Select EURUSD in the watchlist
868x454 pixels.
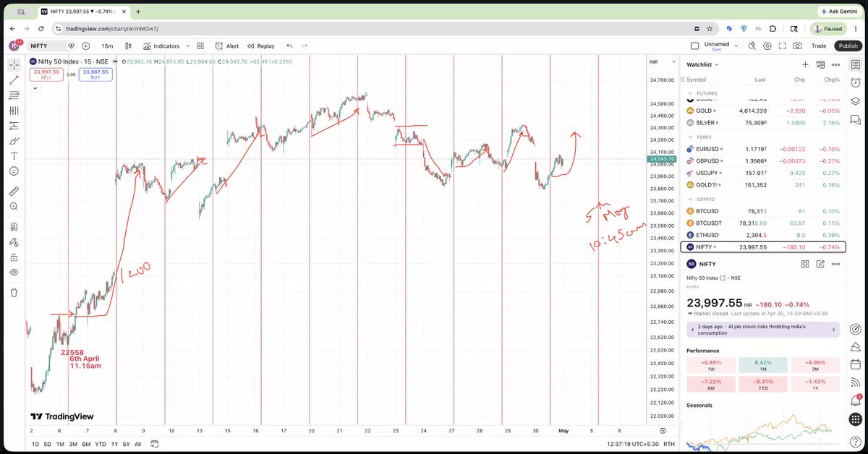tap(763, 149)
